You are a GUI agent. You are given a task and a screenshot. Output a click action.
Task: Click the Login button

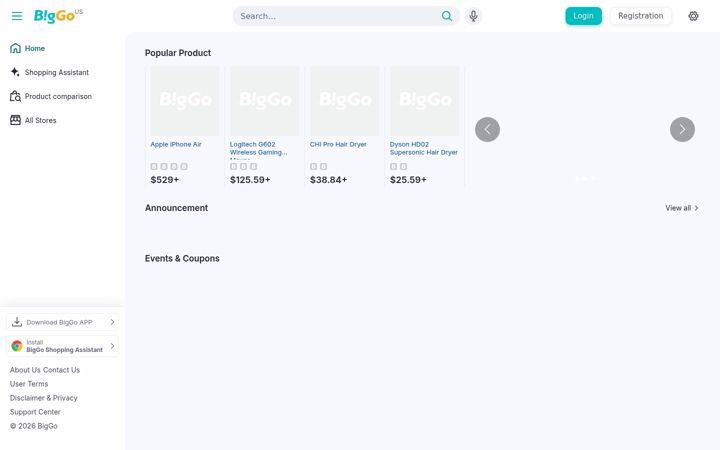coord(583,16)
